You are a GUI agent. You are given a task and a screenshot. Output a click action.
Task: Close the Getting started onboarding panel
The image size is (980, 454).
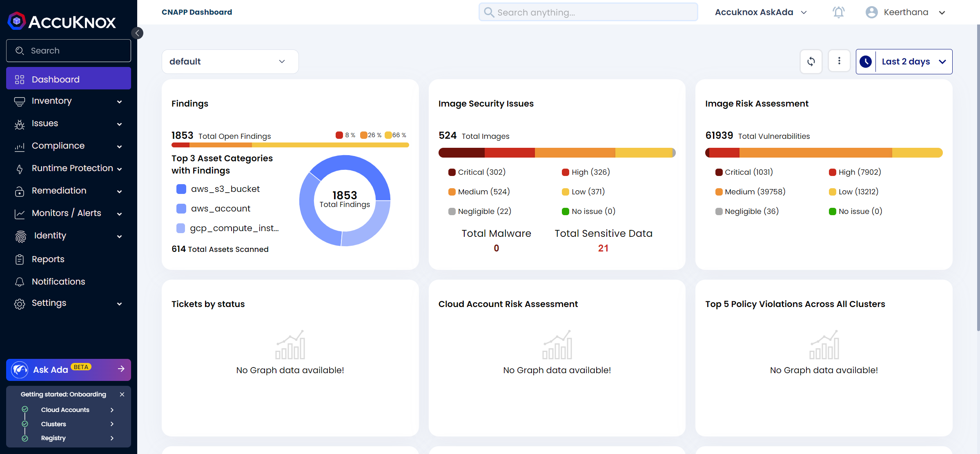[122, 394]
